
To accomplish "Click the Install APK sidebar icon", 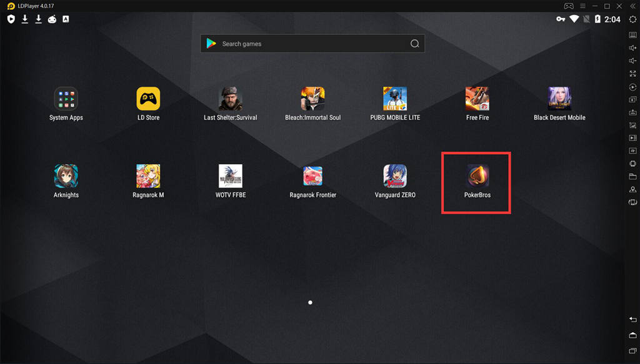I will pyautogui.click(x=632, y=112).
